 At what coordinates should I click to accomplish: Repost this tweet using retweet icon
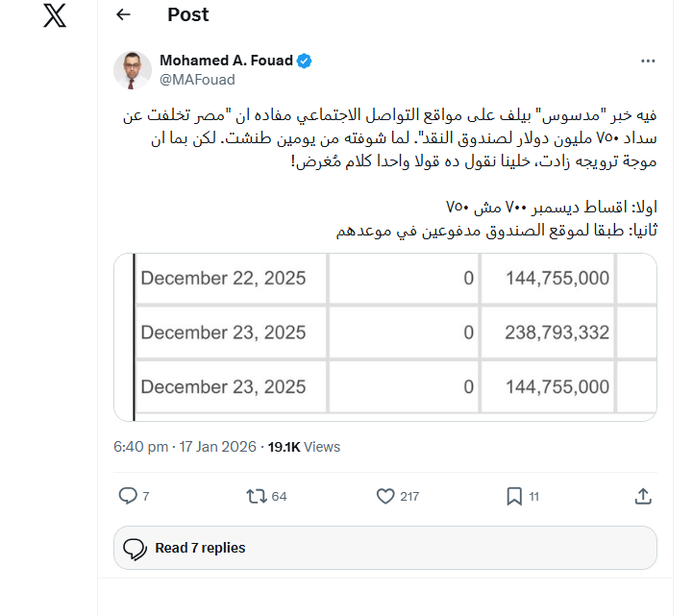256,496
